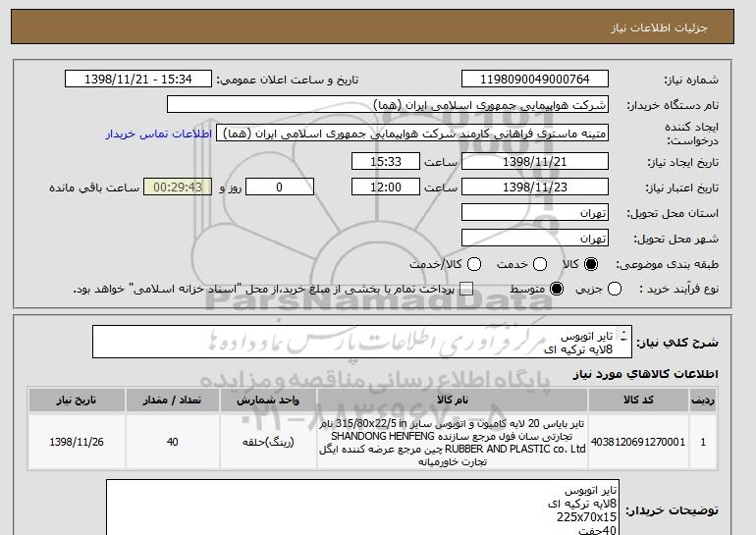Click the واحد شمارش column header

[x=268, y=401]
